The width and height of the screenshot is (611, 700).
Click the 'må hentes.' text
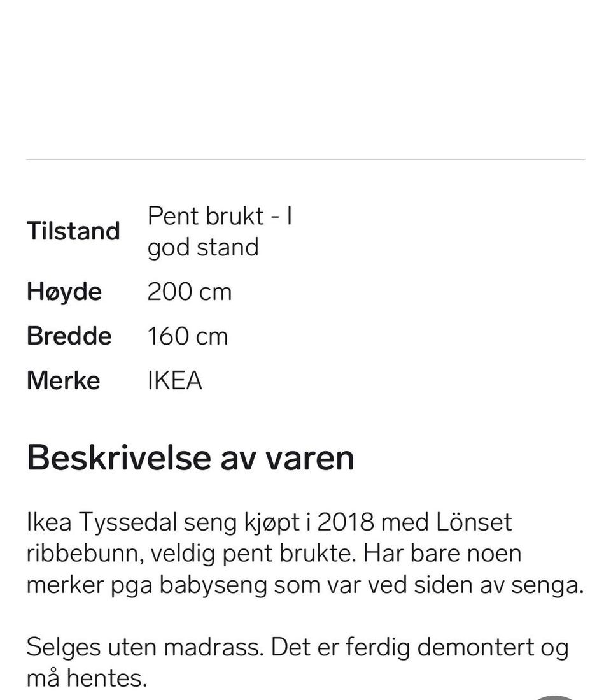[87, 678]
